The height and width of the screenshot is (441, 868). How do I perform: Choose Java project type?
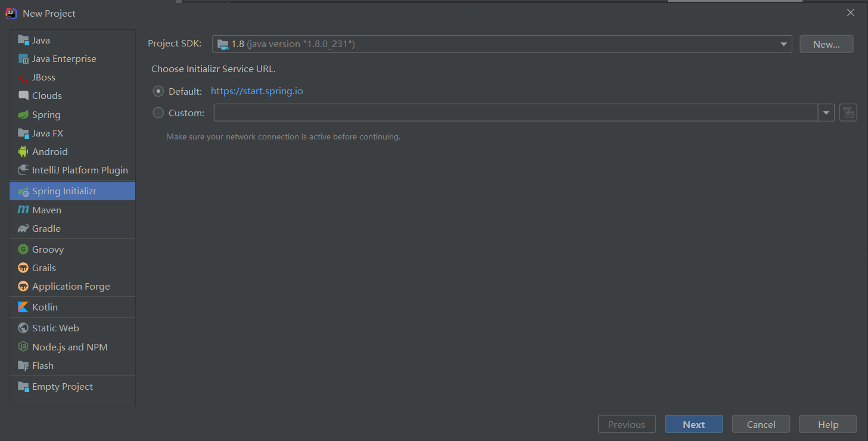tap(73, 40)
